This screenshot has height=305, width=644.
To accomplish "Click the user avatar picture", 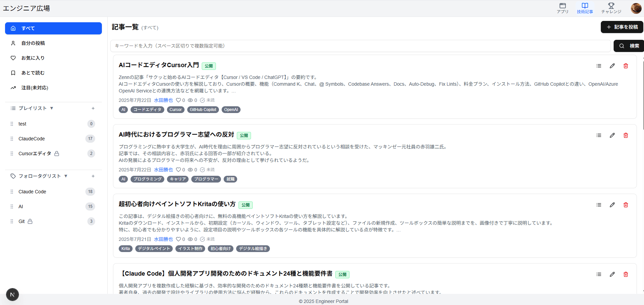I will pyautogui.click(x=636, y=8).
